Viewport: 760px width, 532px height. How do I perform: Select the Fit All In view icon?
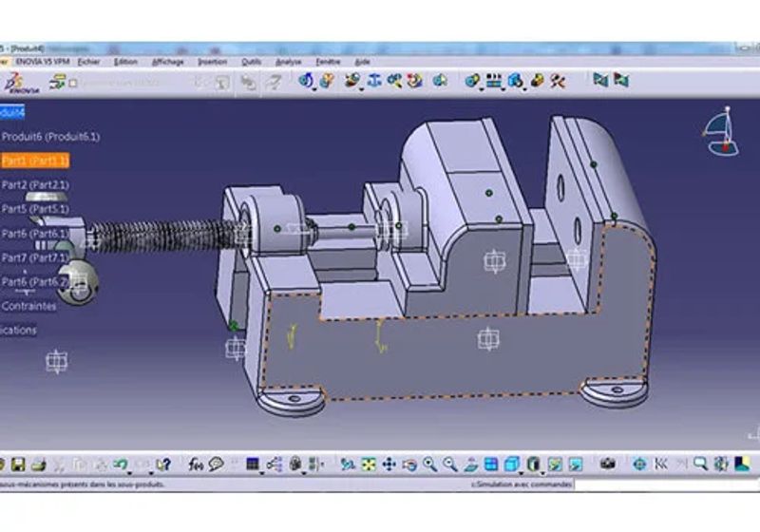(x=369, y=465)
